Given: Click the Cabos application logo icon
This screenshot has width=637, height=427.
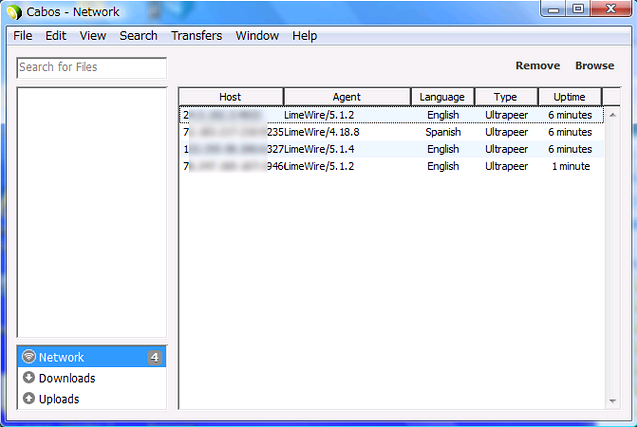Looking at the screenshot, I should [14, 12].
